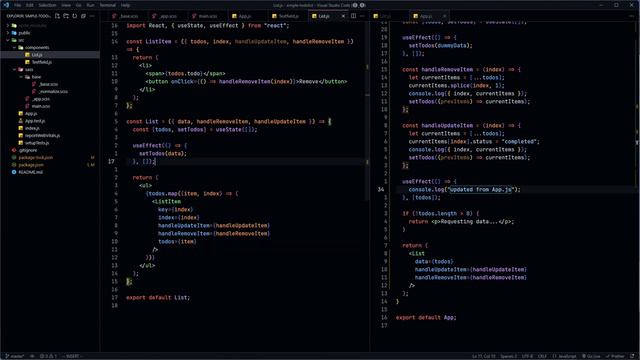Open README.md in the Explorer tree
This screenshot has height=360, width=640.
(50, 172)
